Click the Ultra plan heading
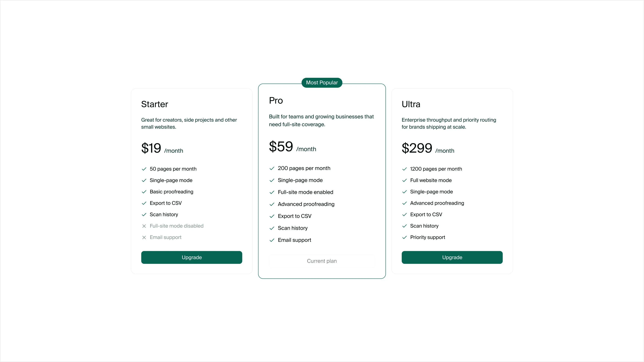The image size is (644, 362). click(x=411, y=104)
